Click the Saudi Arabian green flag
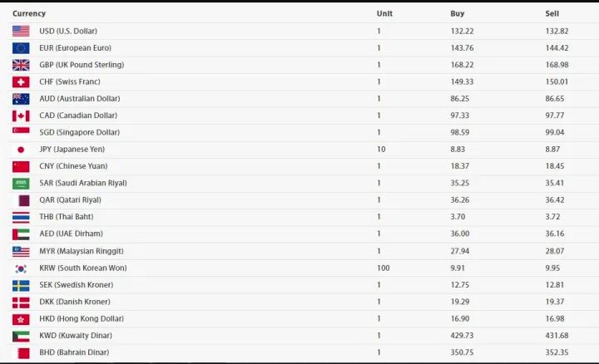Viewport: 599px width, 364px height. point(21,184)
